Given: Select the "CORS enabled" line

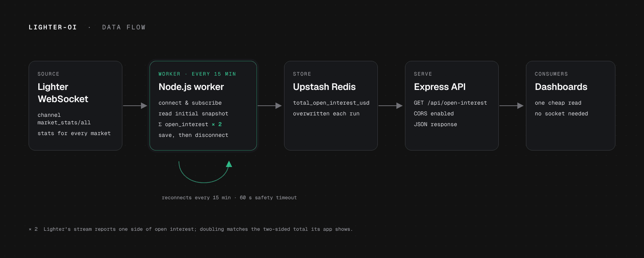Looking at the screenshot, I should tap(434, 114).
